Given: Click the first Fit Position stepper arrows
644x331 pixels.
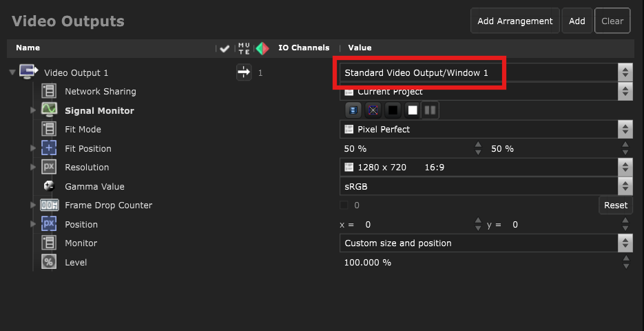Looking at the screenshot, I should click(478, 148).
